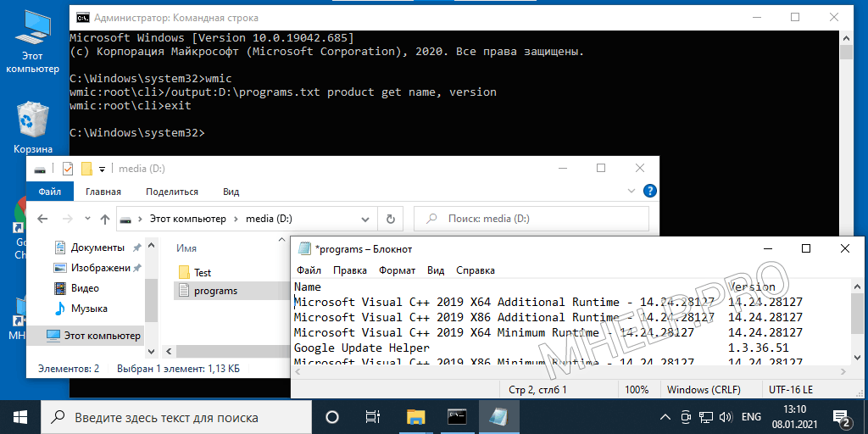
Task: Go up one folder level in Explorer
Action: pos(104,220)
